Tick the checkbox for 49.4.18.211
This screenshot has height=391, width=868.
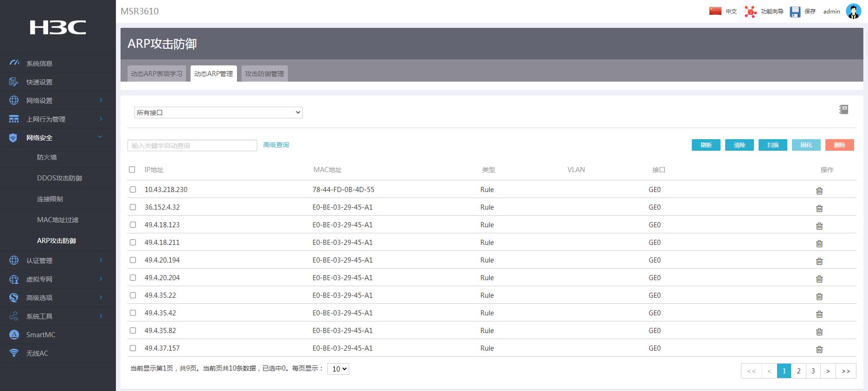coord(133,242)
